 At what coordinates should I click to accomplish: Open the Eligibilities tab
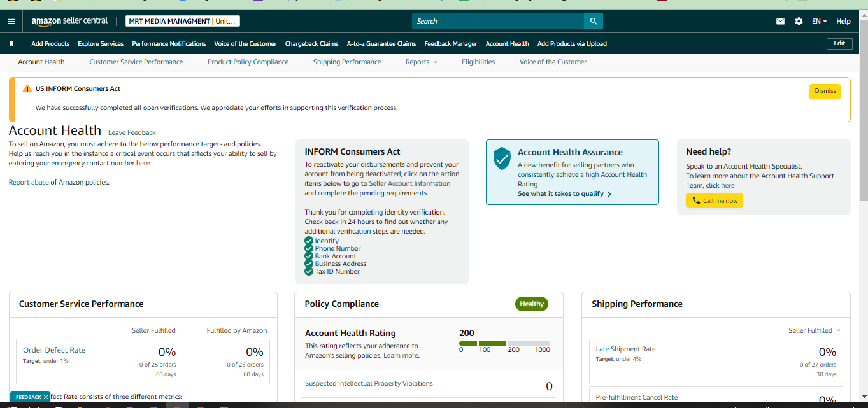pyautogui.click(x=478, y=62)
